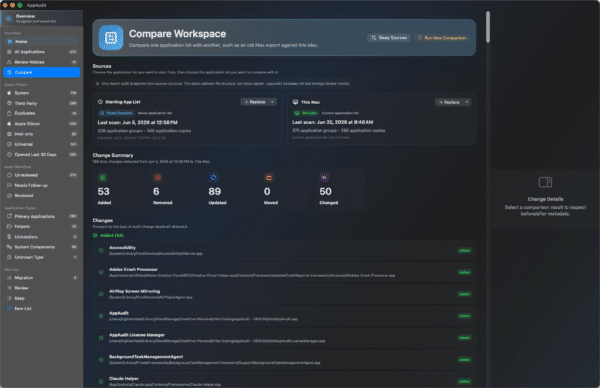Click Run New Comparison button
Image resolution: width=600 pixels, height=388 pixels.
coord(442,37)
